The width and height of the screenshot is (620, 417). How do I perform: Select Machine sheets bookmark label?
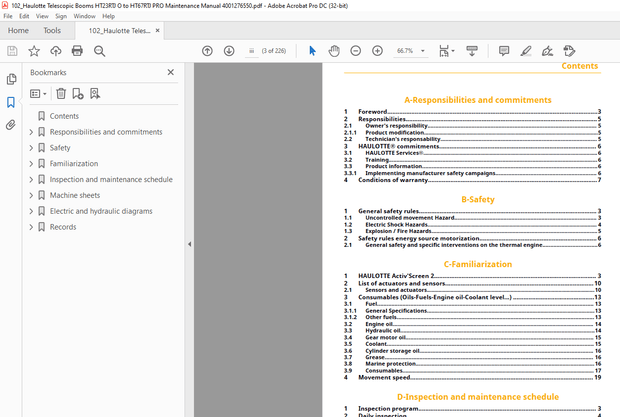click(75, 195)
